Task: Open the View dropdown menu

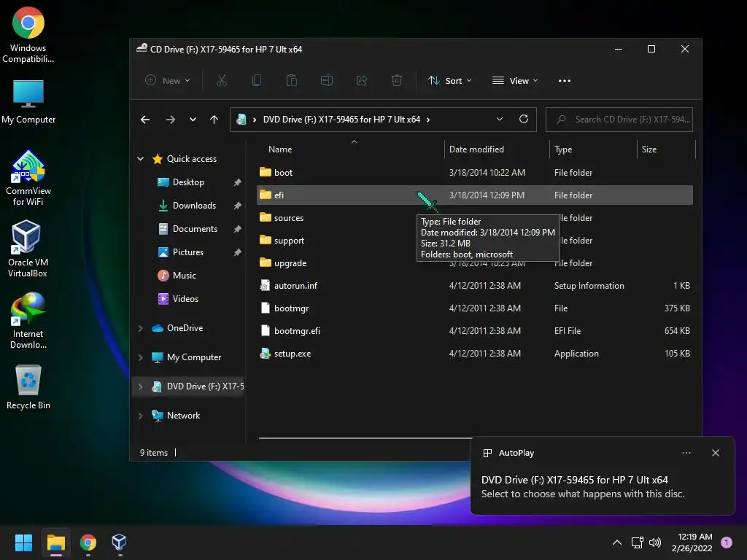Action: click(515, 80)
